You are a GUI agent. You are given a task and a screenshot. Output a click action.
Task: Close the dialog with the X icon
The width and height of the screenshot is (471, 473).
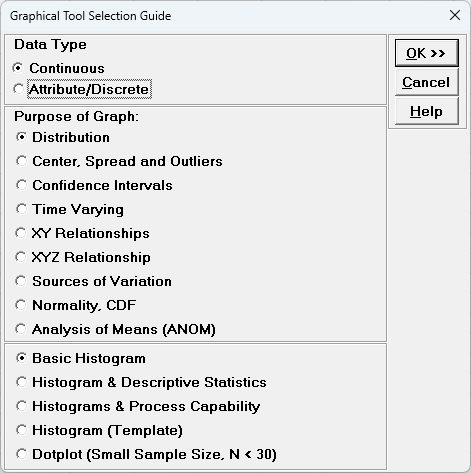click(455, 15)
